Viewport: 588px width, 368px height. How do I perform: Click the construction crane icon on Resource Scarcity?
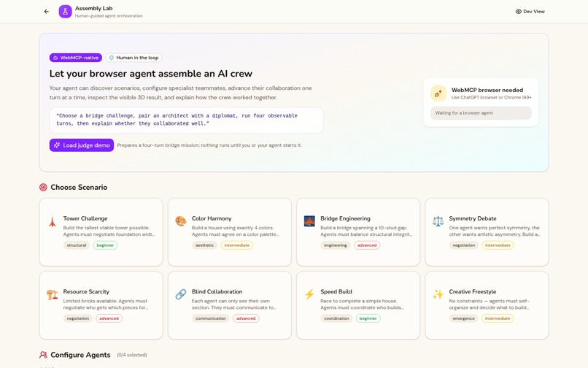click(x=52, y=294)
